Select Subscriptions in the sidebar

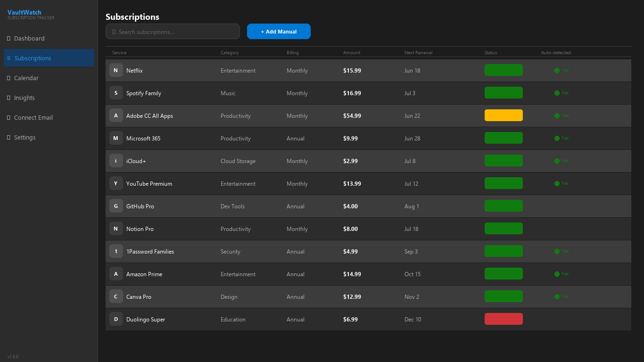coord(49,58)
